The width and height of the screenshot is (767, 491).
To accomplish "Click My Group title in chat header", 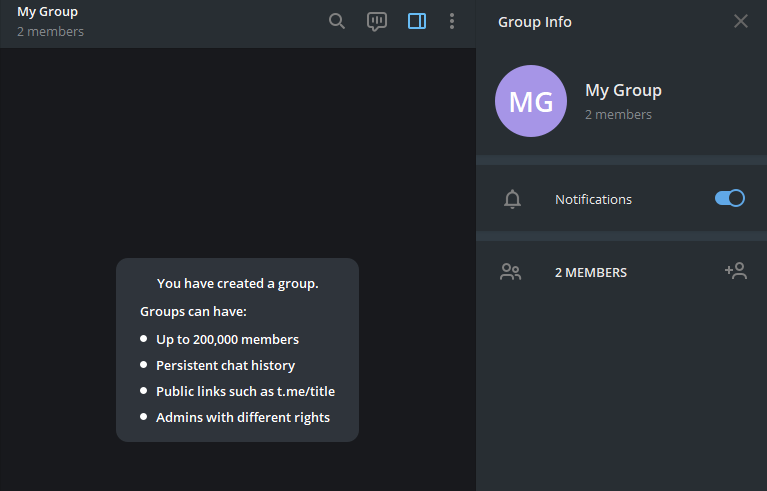I will point(47,12).
